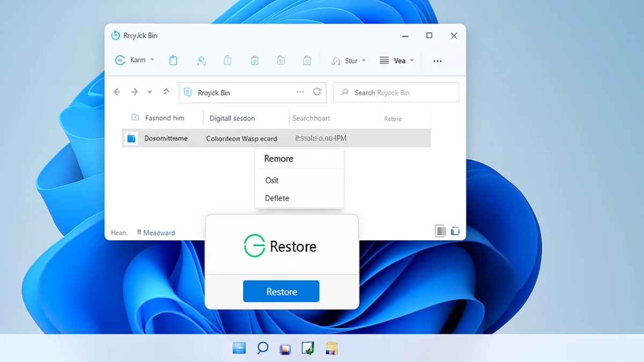Sort by the Fasnond him column

point(164,118)
